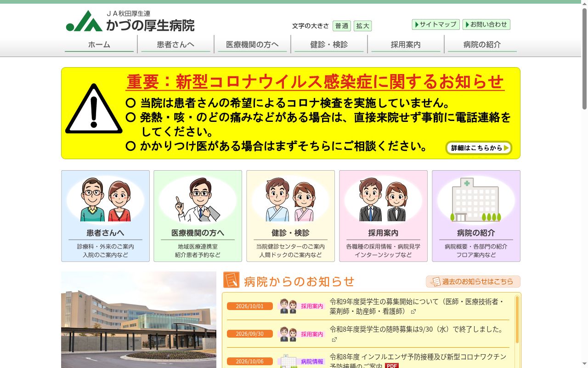Screen dimensions: 588x368
Task: Open the 令和9年度奨学生の募集開始 news link
Action: point(417,306)
